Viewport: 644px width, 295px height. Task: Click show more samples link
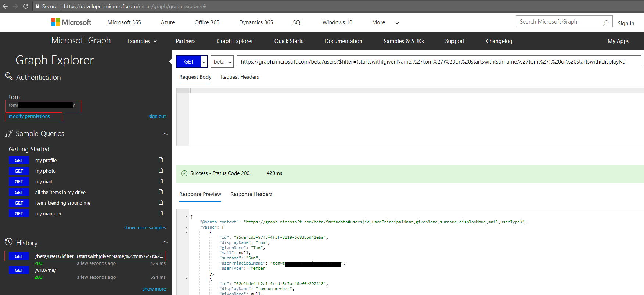click(145, 228)
